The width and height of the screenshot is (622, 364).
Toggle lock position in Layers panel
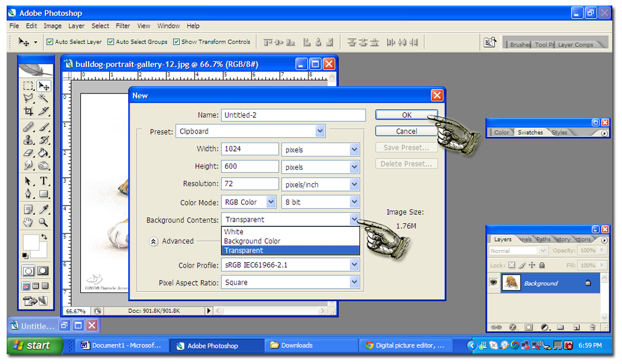pyautogui.click(x=532, y=265)
